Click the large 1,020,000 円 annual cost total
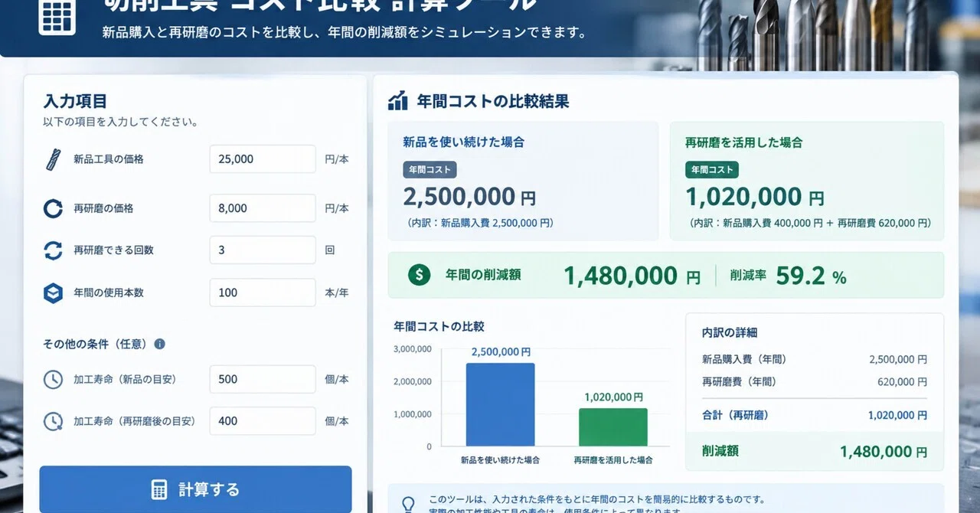 (755, 197)
